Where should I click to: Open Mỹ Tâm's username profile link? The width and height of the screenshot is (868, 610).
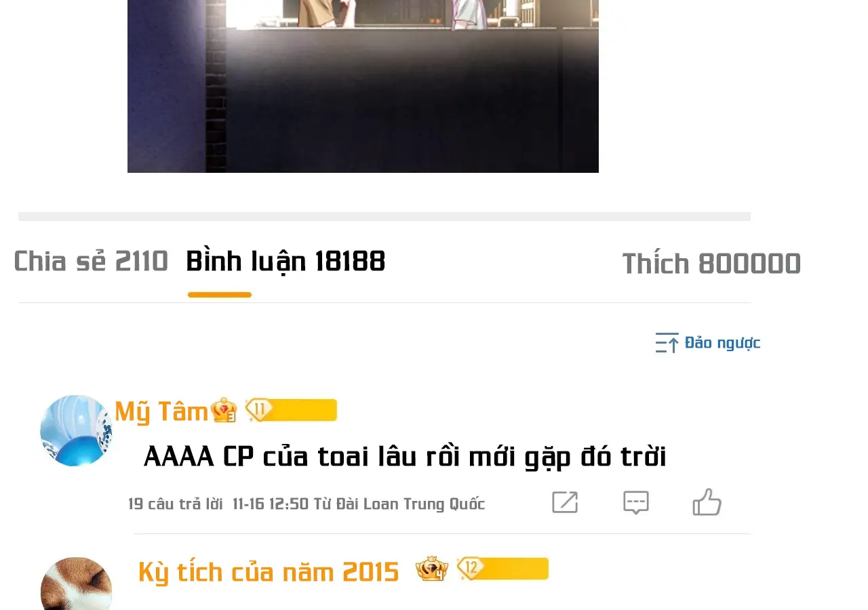[x=161, y=411]
